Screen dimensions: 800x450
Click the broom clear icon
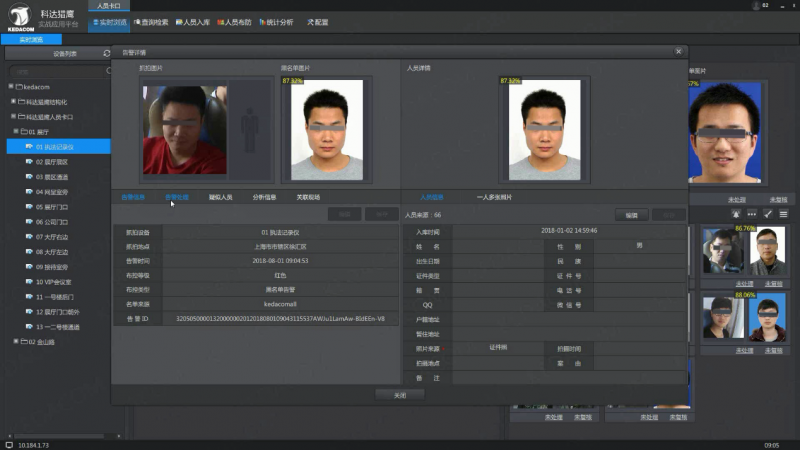767,214
